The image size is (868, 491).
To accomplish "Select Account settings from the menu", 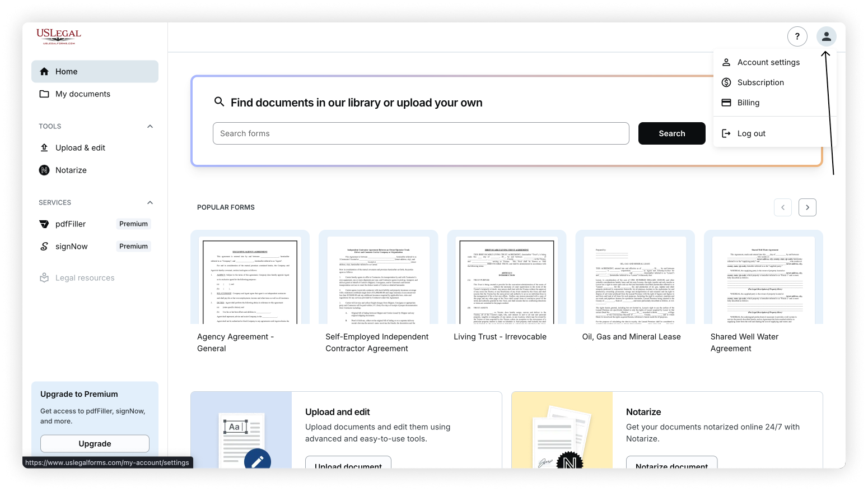I will tap(768, 62).
